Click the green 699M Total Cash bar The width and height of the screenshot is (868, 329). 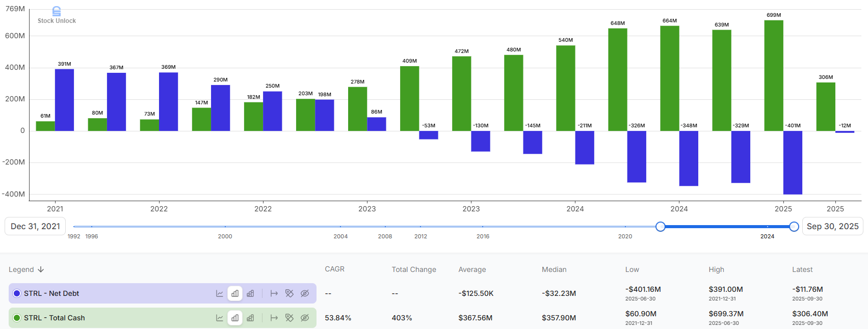point(774,75)
